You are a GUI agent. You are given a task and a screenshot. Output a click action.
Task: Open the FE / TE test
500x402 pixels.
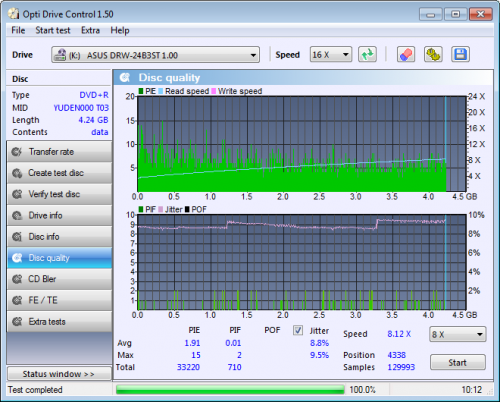click(x=59, y=300)
